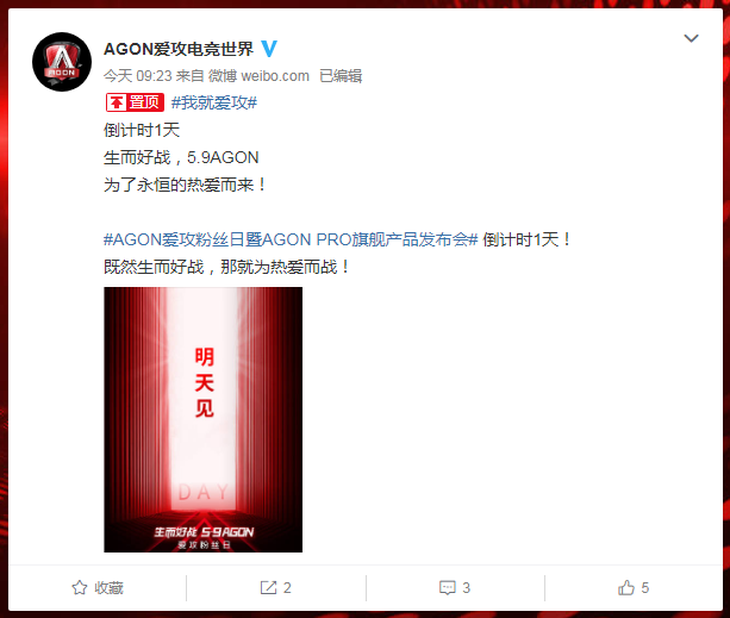
Task: Enlarge the 明天见 poster thumbnail
Action: 203,420
